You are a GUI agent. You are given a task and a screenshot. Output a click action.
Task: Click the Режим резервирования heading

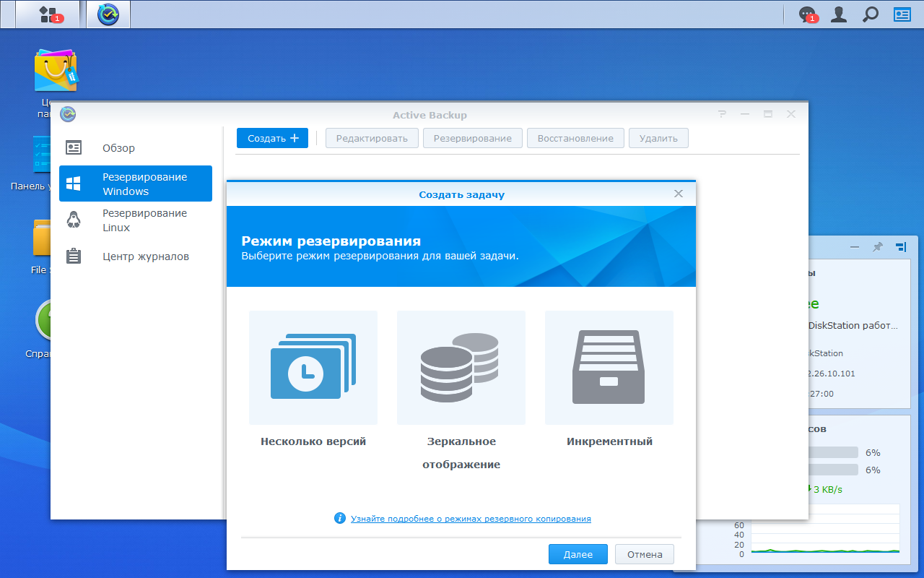331,241
